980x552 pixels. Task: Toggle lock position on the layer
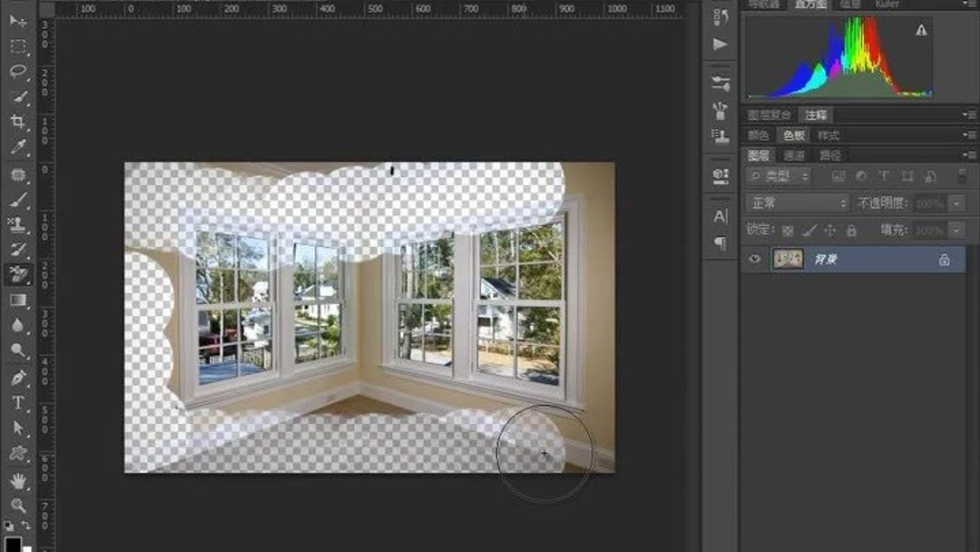830,230
